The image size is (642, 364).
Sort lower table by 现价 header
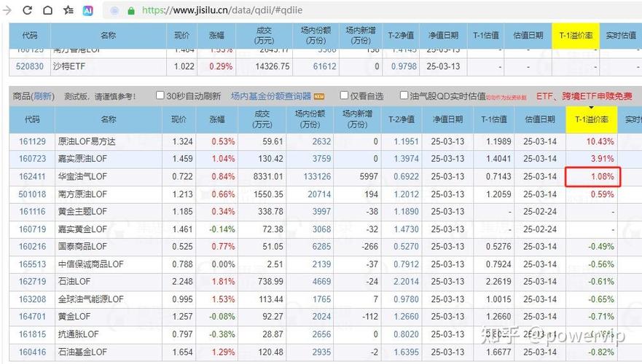click(x=179, y=119)
